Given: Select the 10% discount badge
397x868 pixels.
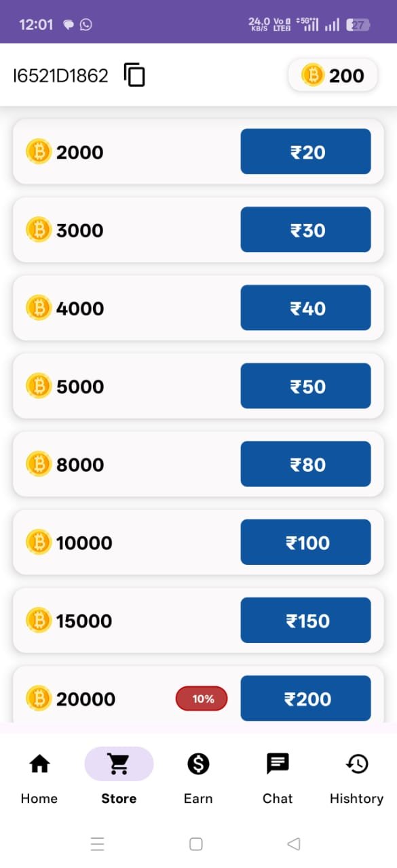Looking at the screenshot, I should coord(202,698).
